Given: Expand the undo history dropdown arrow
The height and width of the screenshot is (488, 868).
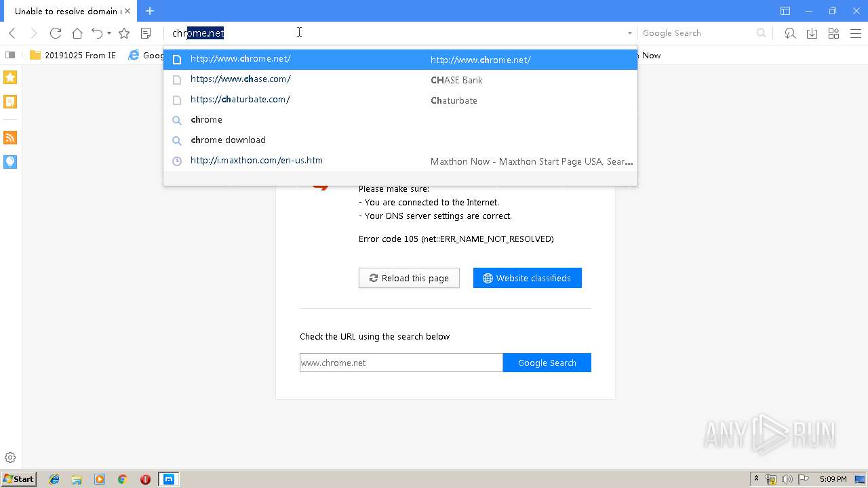Looking at the screenshot, I should [x=109, y=33].
